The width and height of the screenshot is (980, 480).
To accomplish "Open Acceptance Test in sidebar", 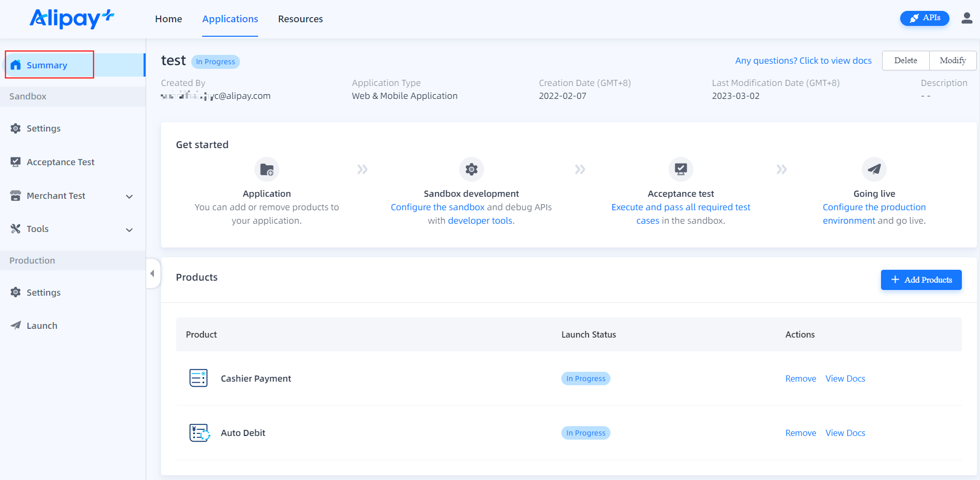I will (x=60, y=162).
